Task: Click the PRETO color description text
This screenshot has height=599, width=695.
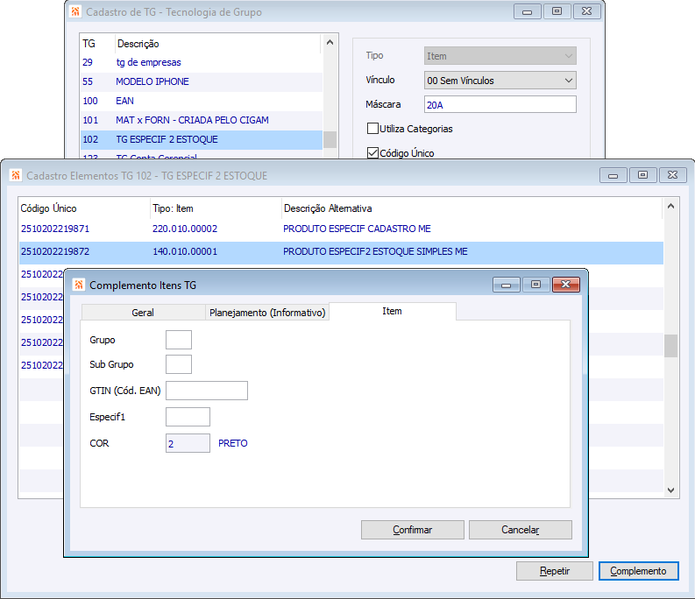Action: 233,443
